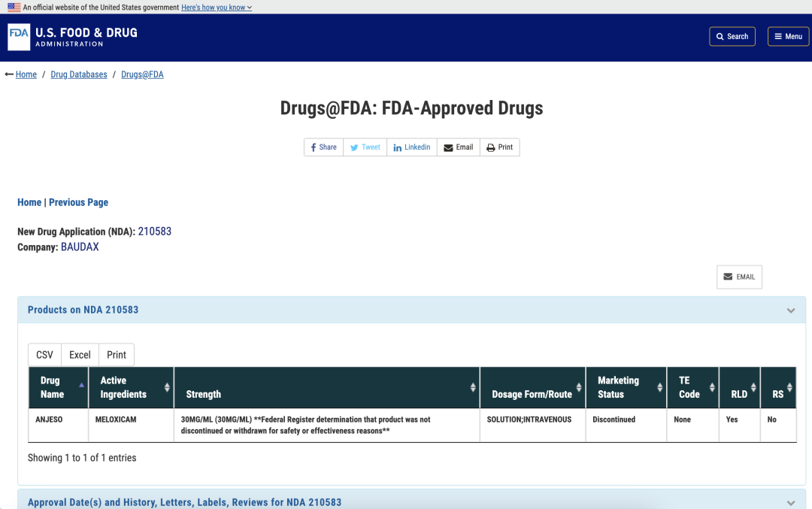Sort table by Dosage Form/Route
Screen dimensions: 812x509
[533, 387]
